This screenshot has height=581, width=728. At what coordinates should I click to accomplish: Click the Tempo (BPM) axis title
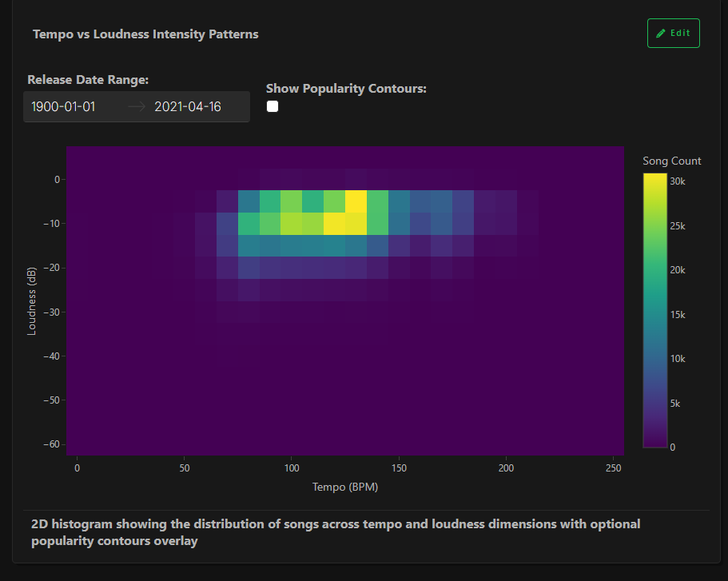(x=345, y=487)
